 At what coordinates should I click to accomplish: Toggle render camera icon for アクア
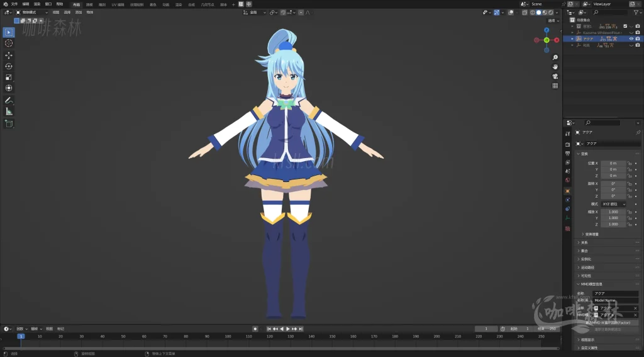coord(638,39)
